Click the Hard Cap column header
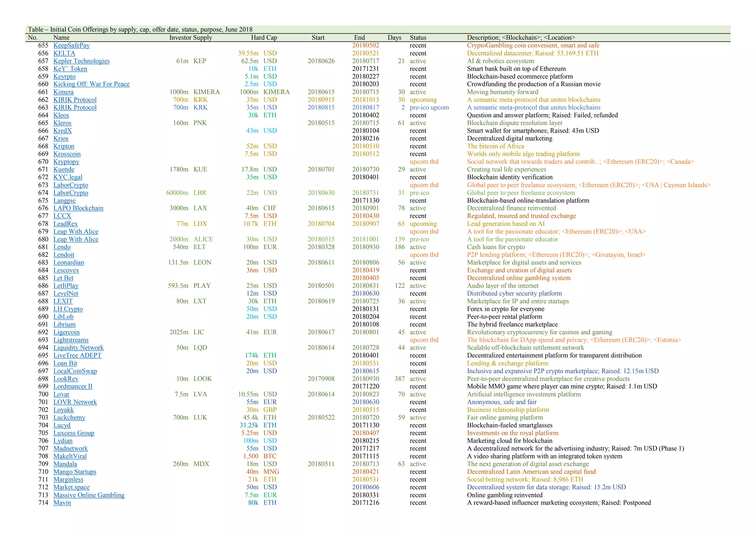 [x=264, y=38]
